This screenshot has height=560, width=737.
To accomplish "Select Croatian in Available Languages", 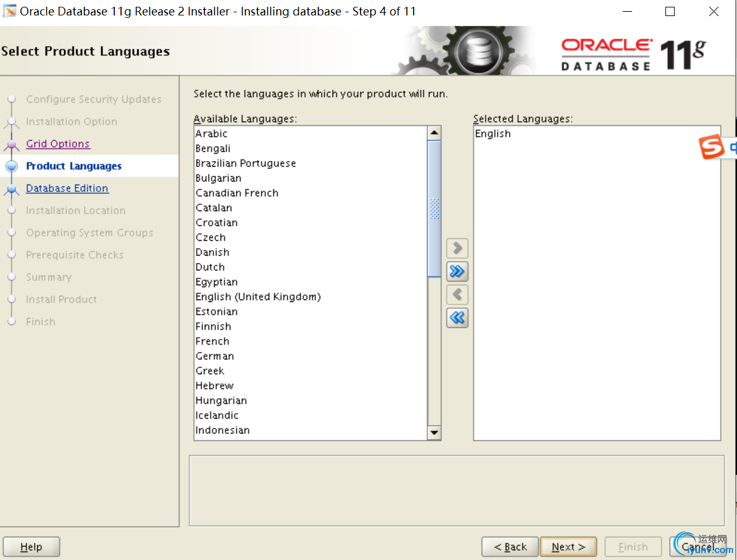I will [310, 222].
